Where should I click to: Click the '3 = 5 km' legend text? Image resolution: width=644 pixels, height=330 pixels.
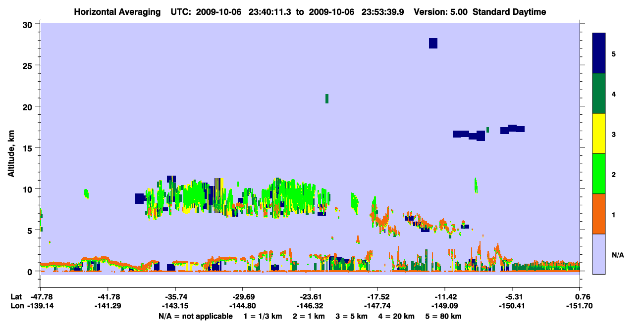[x=351, y=316]
